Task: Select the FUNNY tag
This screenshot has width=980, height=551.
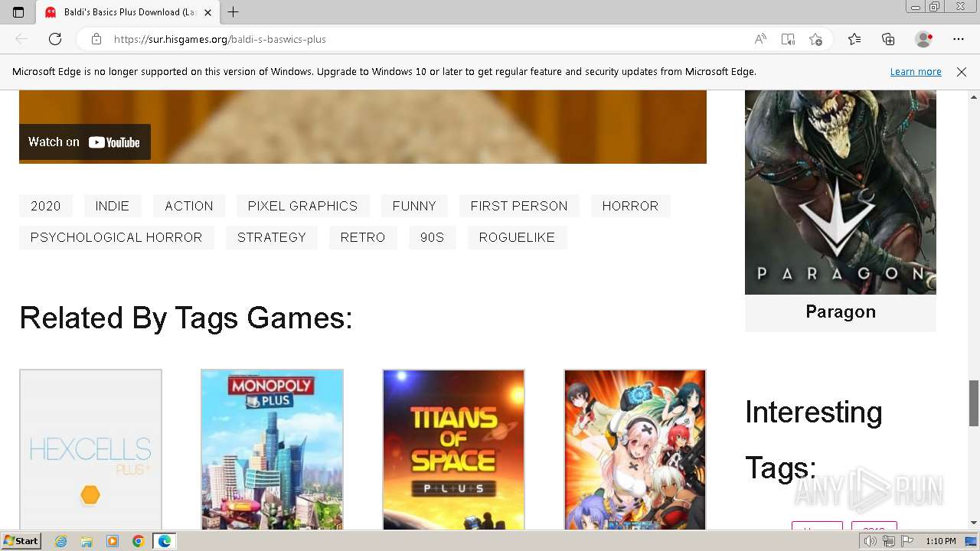Action: coord(414,206)
